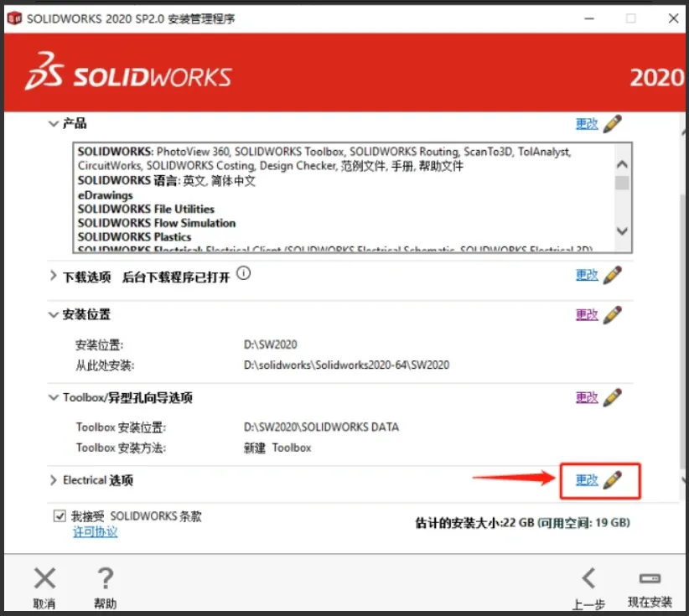Screen dimensions: 689x616
Task: Click product list scroll up arrow
Action: (622, 165)
